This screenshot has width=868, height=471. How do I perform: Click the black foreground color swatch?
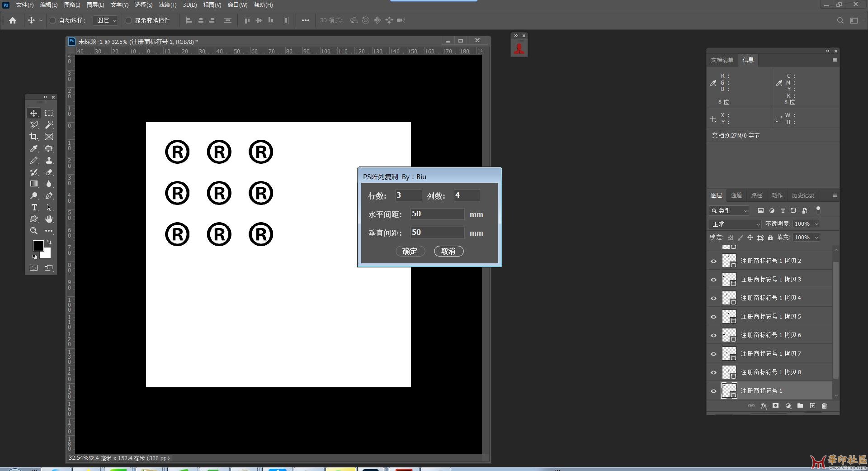[38, 245]
